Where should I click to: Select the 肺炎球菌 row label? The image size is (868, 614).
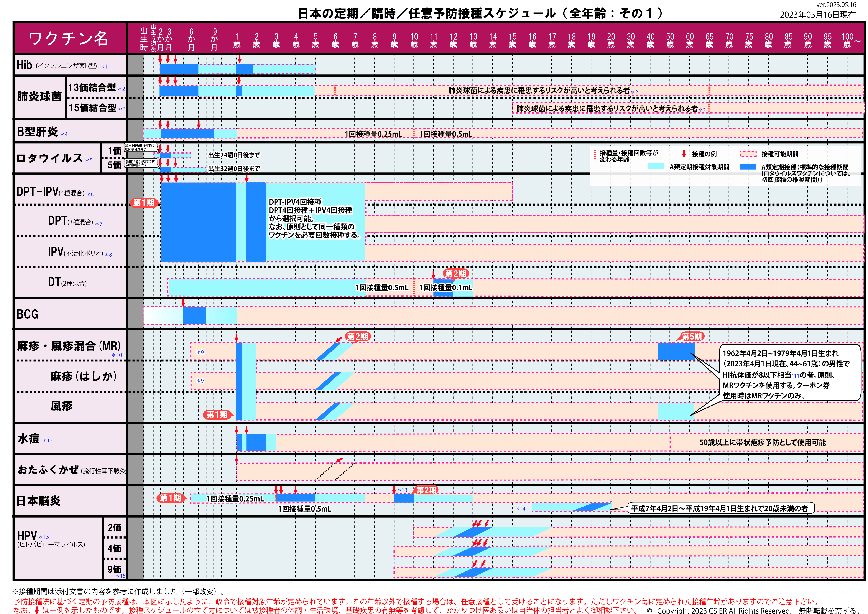[x=39, y=96]
